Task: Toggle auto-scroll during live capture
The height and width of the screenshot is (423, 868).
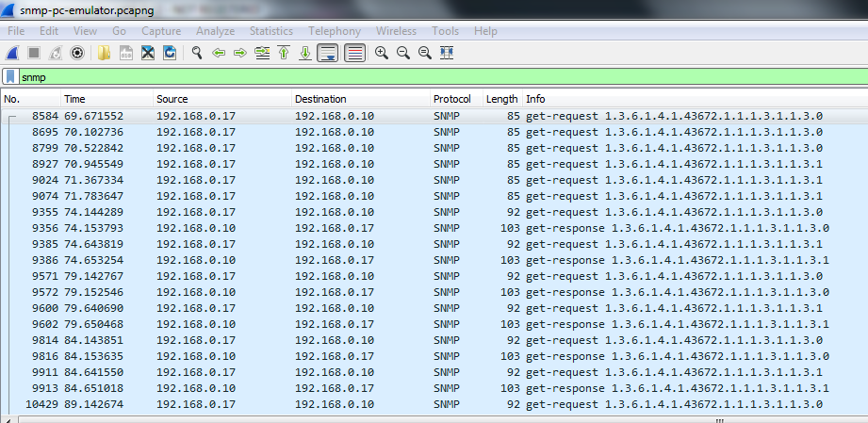Action: [328, 53]
